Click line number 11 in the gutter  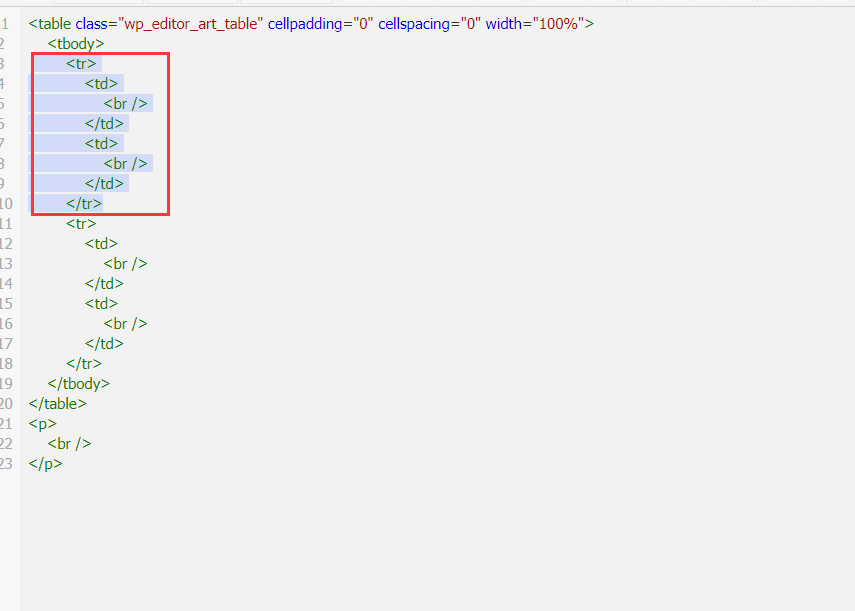[6, 223]
